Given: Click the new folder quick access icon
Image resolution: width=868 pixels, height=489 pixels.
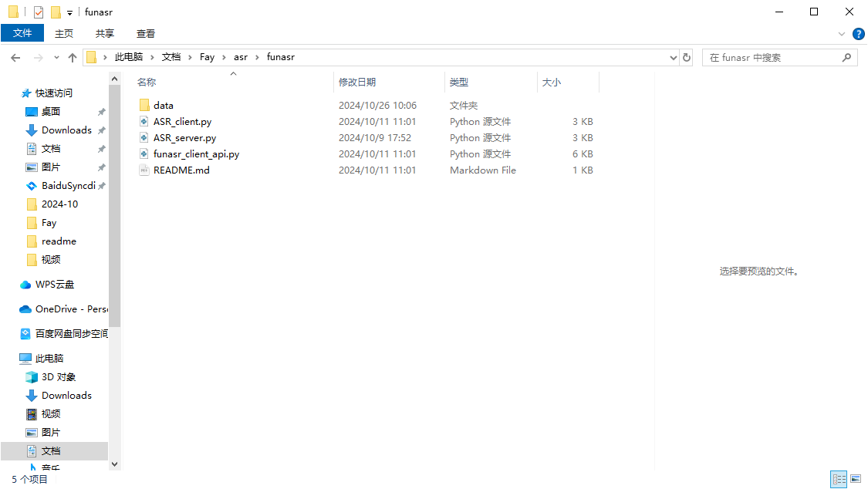Looking at the screenshot, I should pos(56,12).
